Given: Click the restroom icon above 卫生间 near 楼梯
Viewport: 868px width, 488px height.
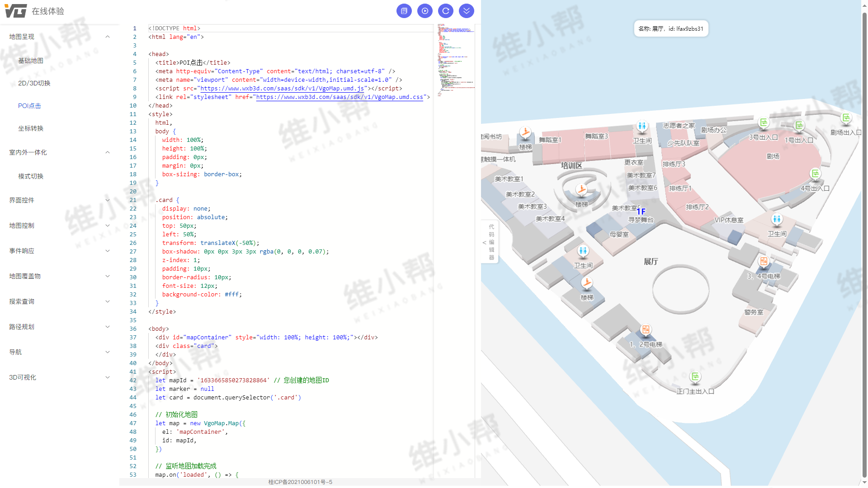Looking at the screenshot, I should [x=583, y=251].
